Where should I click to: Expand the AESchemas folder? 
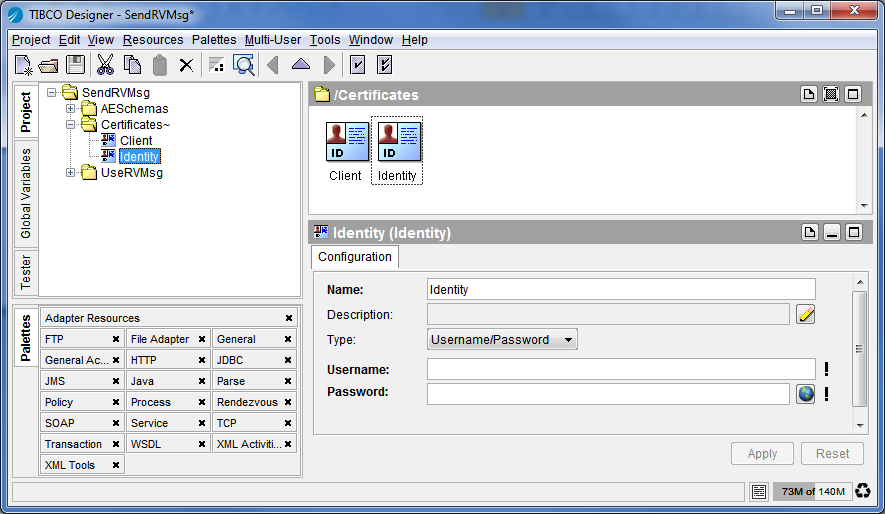(71, 108)
